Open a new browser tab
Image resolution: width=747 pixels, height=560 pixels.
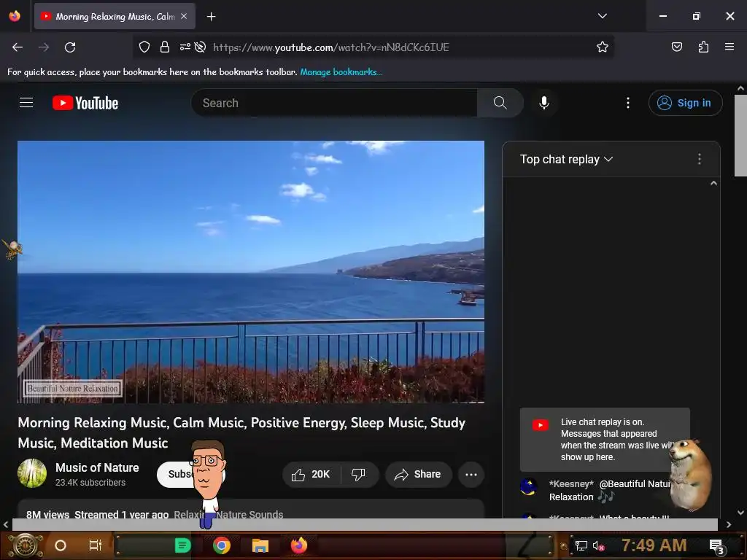click(x=211, y=17)
